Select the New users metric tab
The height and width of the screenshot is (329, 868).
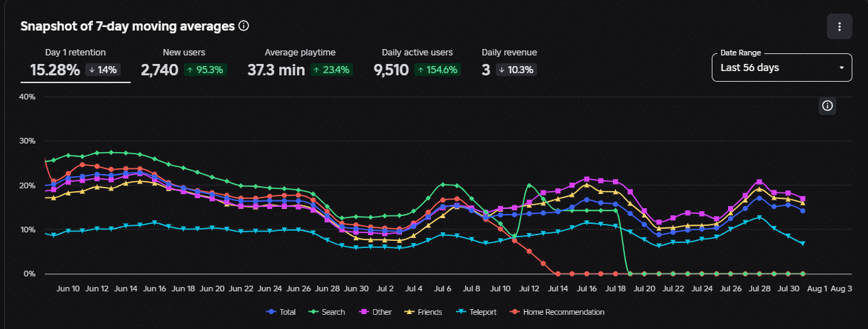coord(183,63)
